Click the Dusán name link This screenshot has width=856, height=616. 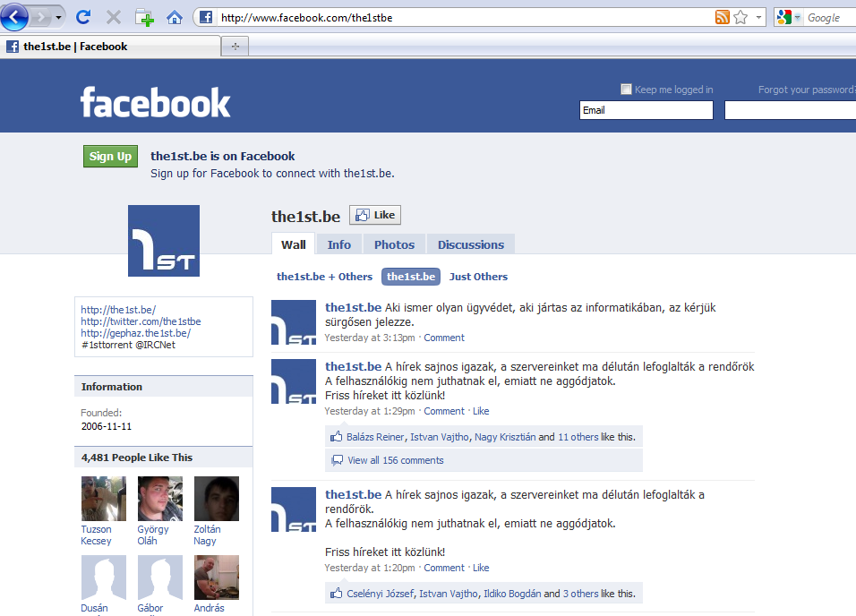pos(94,608)
